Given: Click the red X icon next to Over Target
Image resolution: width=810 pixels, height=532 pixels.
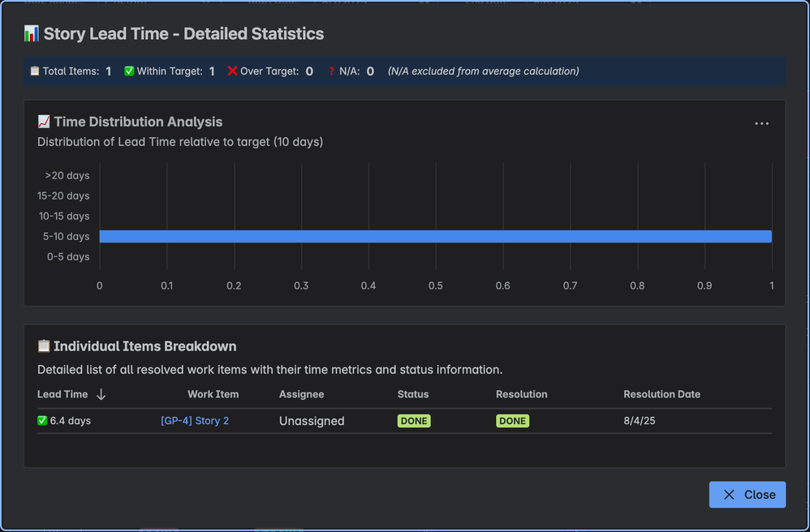Looking at the screenshot, I should (233, 71).
